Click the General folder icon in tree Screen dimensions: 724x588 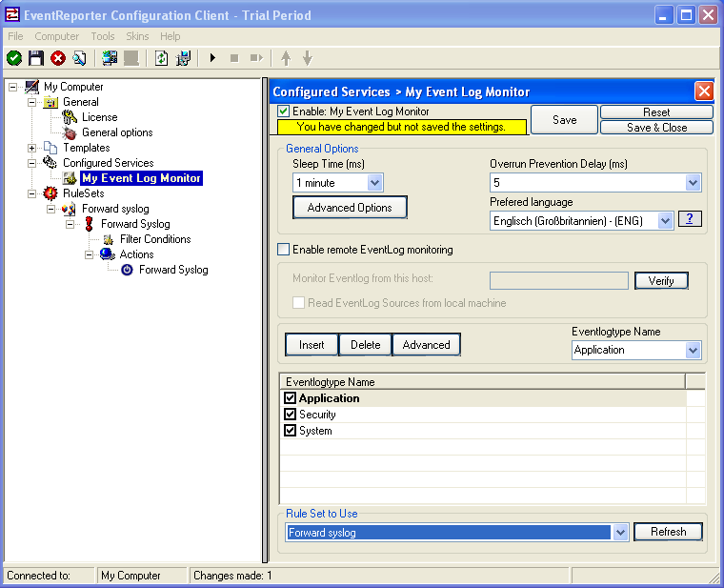[x=50, y=102]
